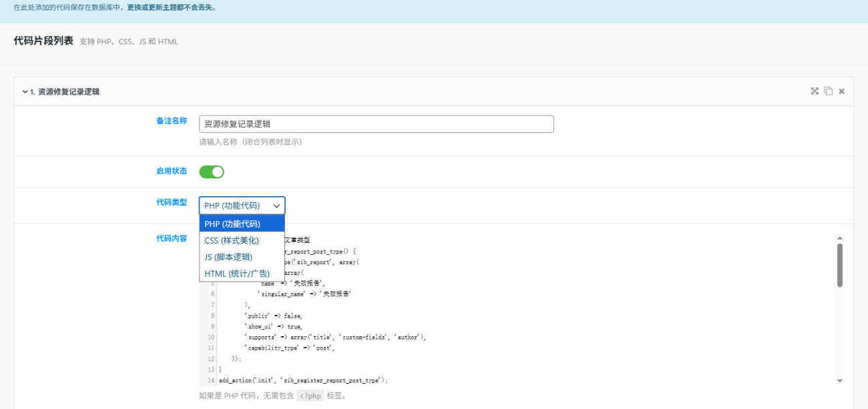The height and width of the screenshot is (409, 868).
Task: Collapse the 资源修复记录逻辑 snippet chevron
Action: coord(25,91)
